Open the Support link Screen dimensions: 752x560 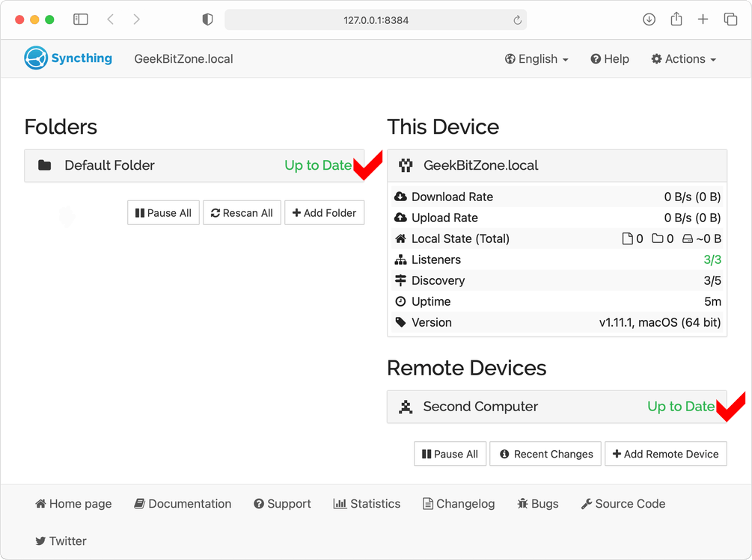[x=283, y=504]
